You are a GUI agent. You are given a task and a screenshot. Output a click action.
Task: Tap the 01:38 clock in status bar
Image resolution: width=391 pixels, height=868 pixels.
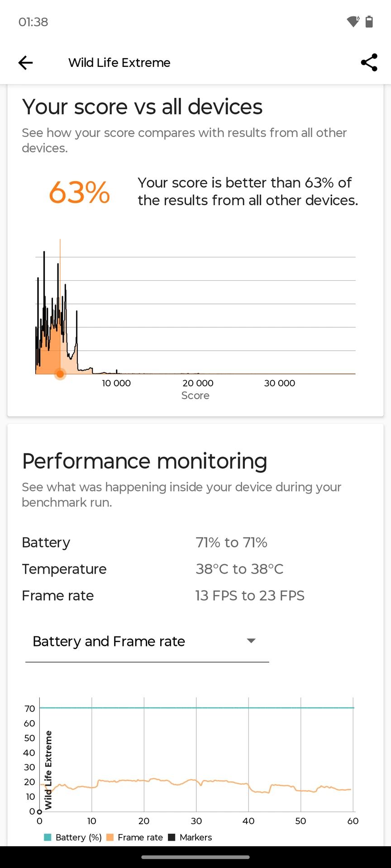pos(33,22)
